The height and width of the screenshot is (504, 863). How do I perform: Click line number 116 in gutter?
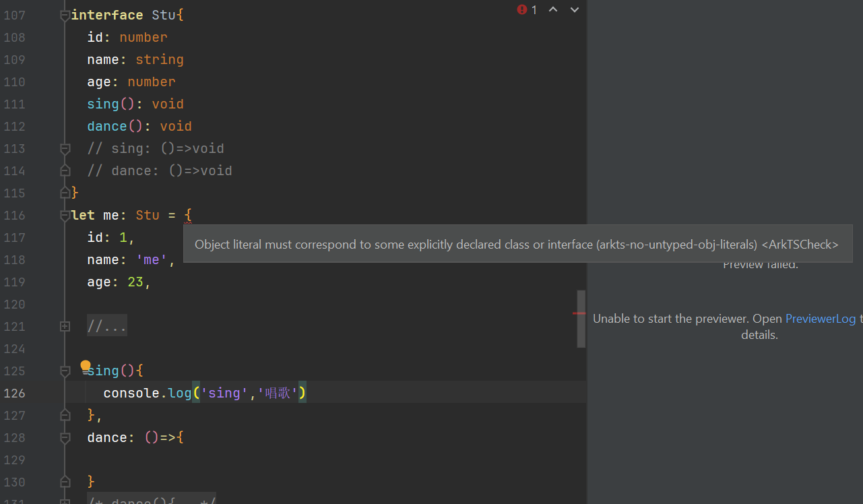14,215
